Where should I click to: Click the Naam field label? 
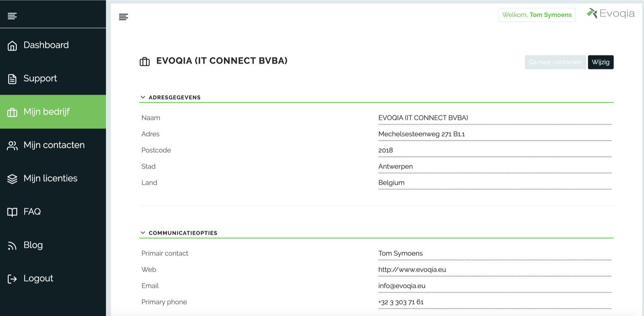(x=151, y=118)
